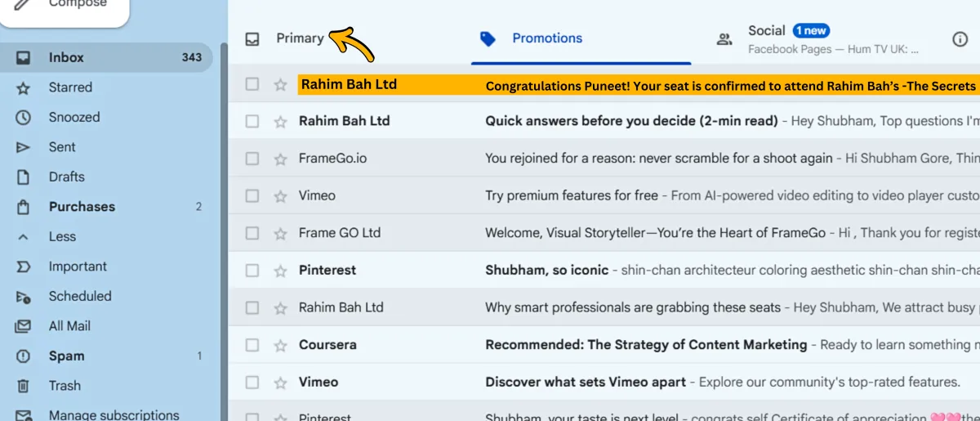The image size is (980, 421).
Task: Click the info icon beside Social tab
Action: [960, 39]
